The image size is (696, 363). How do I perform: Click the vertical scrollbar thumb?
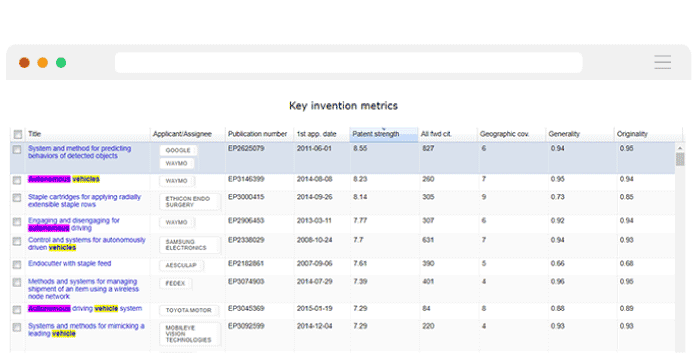pyautogui.click(x=680, y=159)
